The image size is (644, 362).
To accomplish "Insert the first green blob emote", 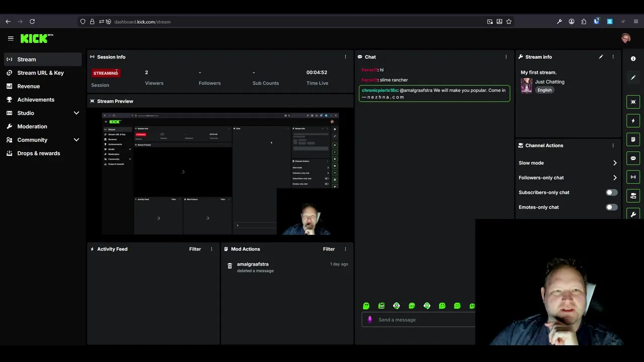I will coord(366,306).
